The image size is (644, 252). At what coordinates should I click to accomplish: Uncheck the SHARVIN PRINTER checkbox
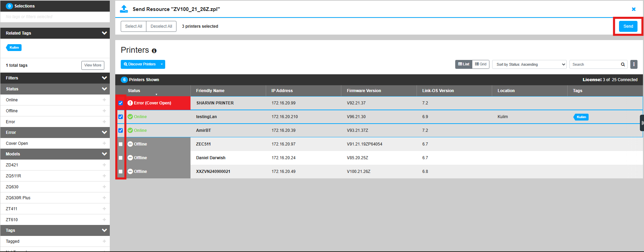[x=120, y=103]
